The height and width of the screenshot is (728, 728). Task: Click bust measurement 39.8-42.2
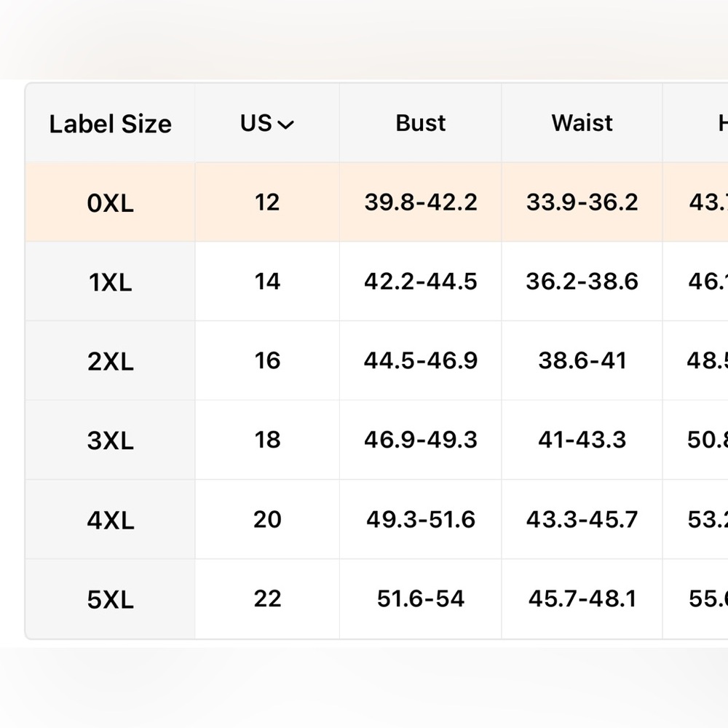point(421,202)
